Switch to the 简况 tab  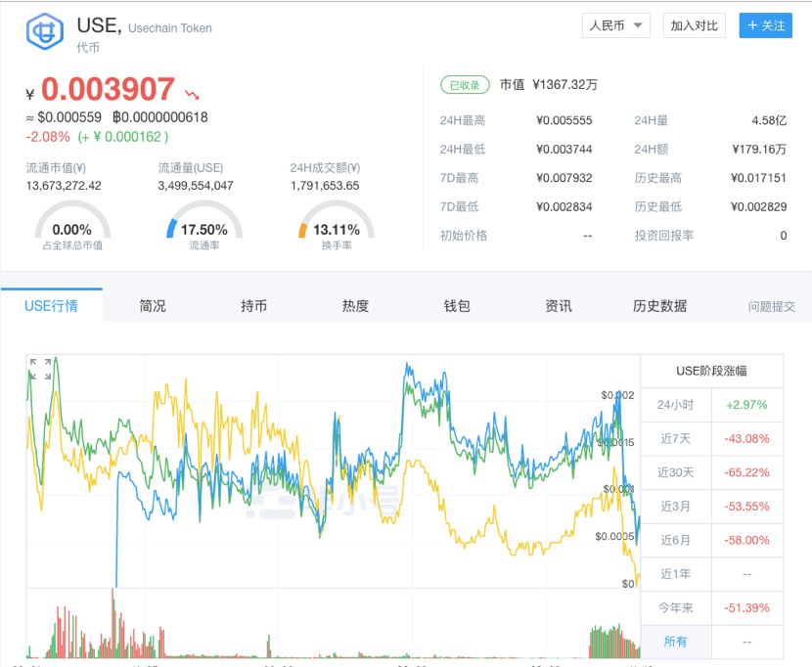[153, 305]
